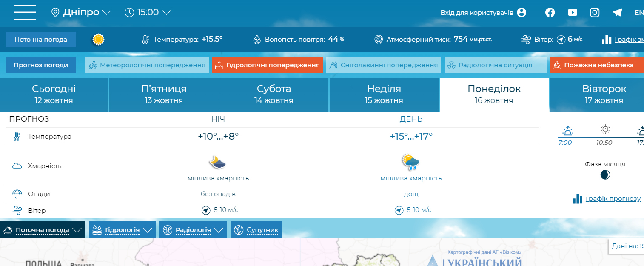This screenshot has height=266, width=644.
Task: Open the Telegram channel icon
Action: [x=617, y=12]
